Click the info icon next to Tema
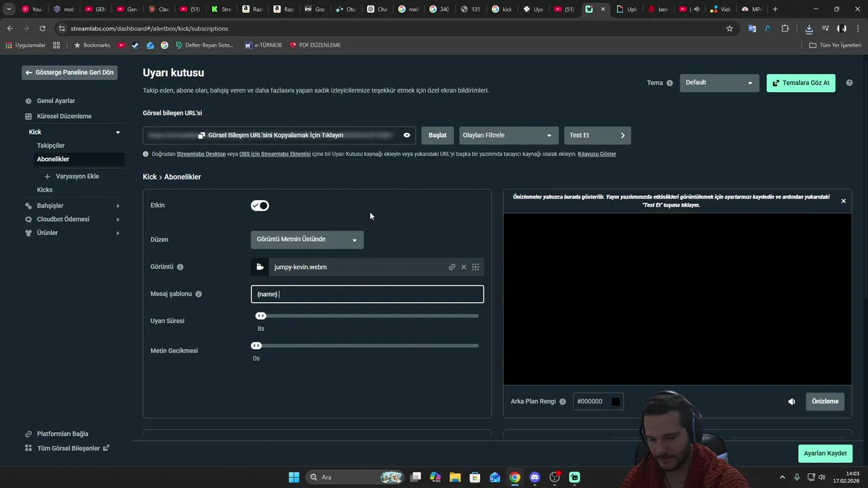 click(670, 83)
